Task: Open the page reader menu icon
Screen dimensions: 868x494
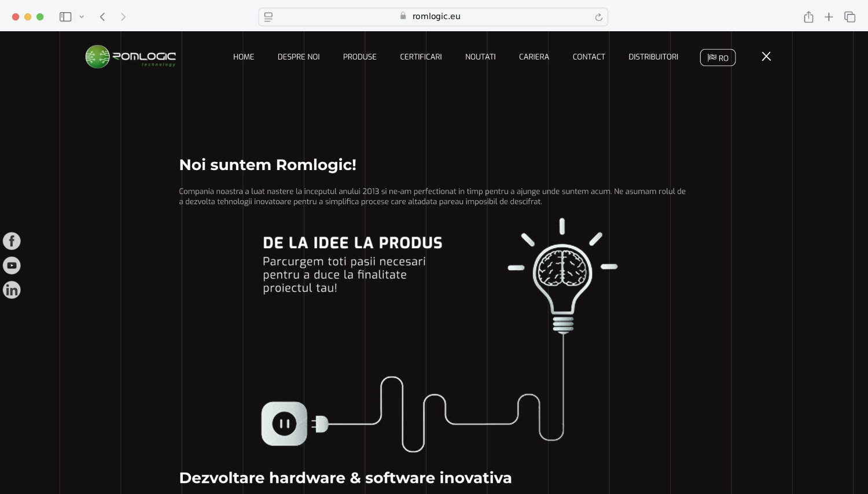Action: click(269, 17)
